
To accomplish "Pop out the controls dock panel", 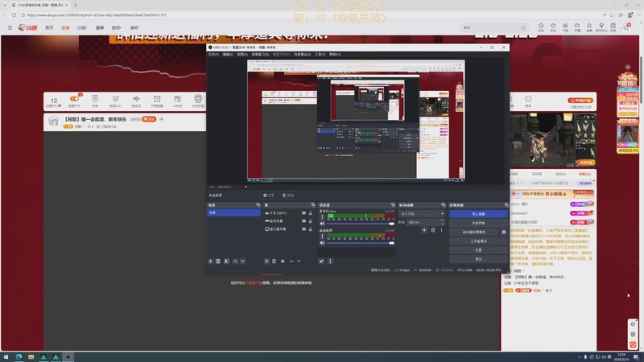I will point(506,205).
